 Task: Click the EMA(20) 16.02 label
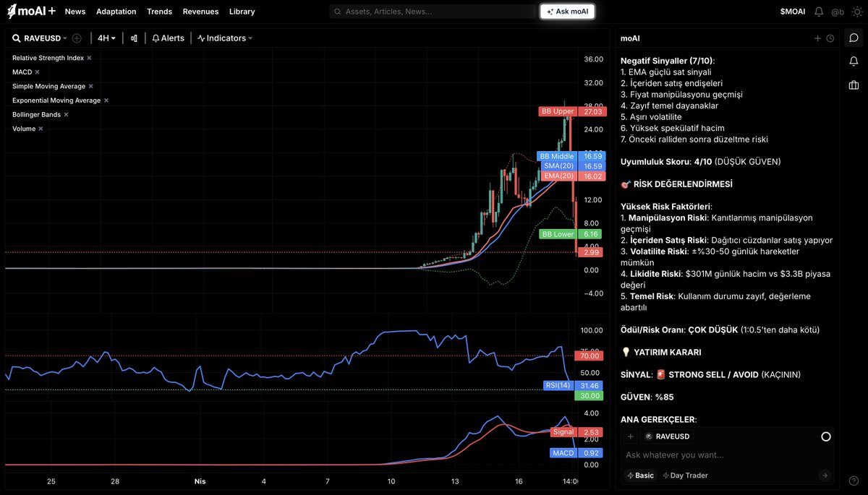coord(571,176)
